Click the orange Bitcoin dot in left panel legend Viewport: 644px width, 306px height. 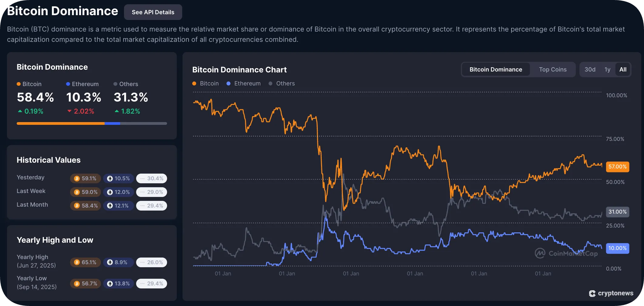(x=19, y=84)
